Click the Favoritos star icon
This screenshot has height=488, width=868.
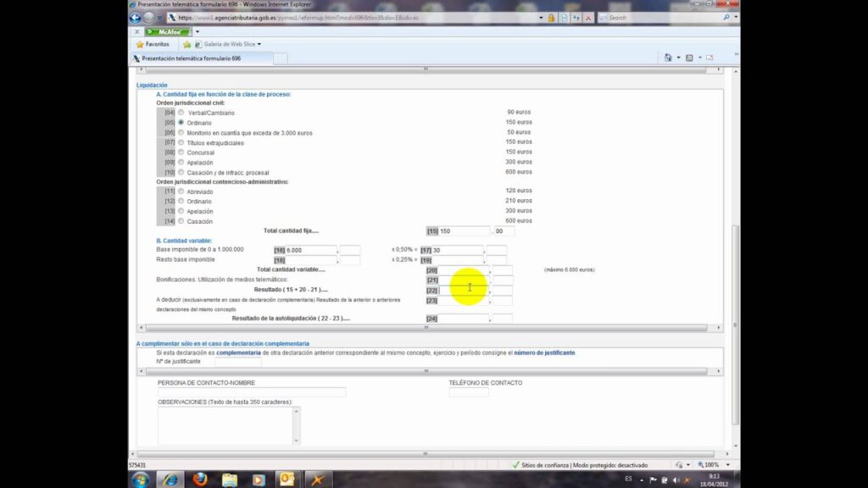click(x=140, y=44)
